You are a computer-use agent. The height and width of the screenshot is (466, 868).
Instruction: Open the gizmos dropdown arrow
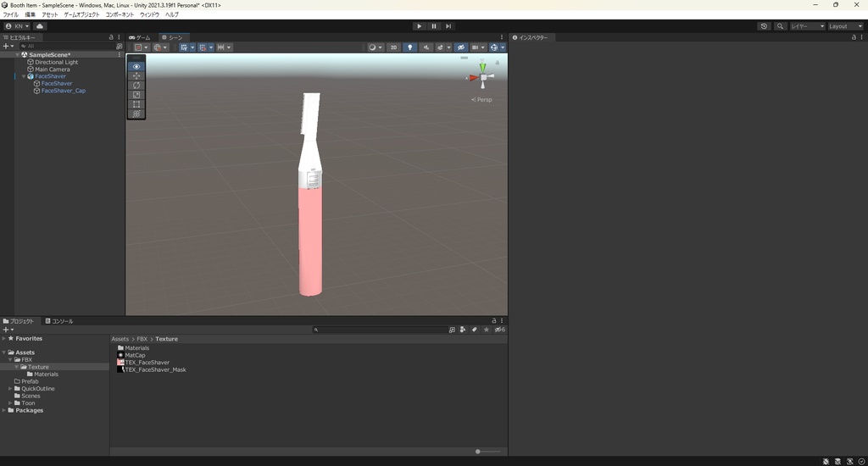coord(503,47)
